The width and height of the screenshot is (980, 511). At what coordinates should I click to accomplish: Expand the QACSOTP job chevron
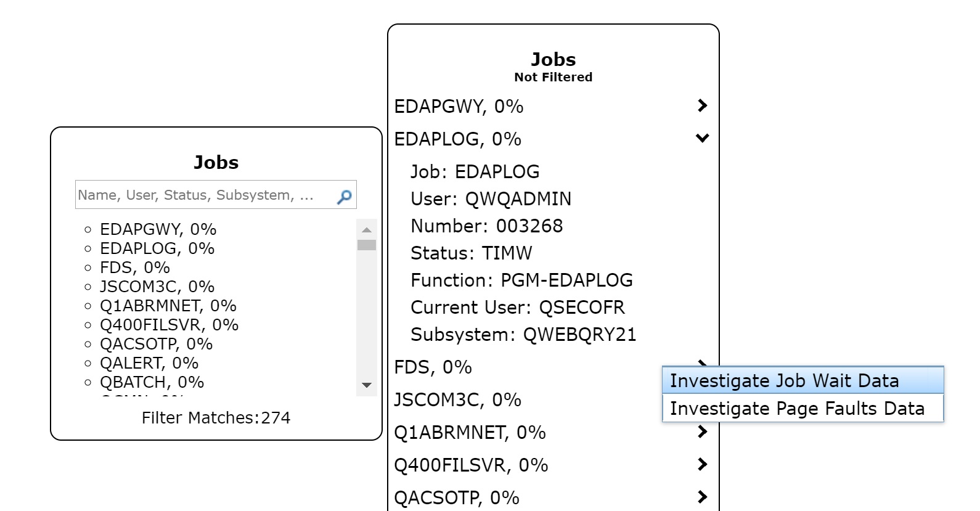tap(701, 497)
